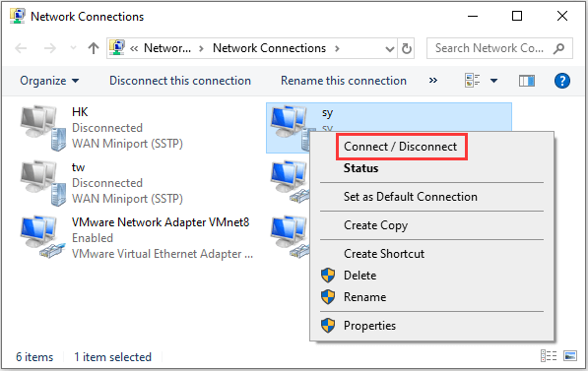Select the HK VPN connection icon
The height and width of the screenshot is (371, 588).
(38, 128)
